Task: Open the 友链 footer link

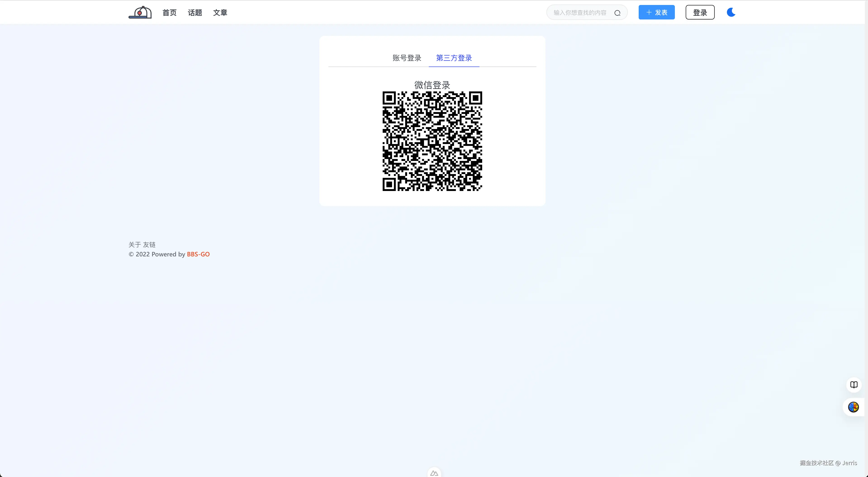Action: (149, 244)
